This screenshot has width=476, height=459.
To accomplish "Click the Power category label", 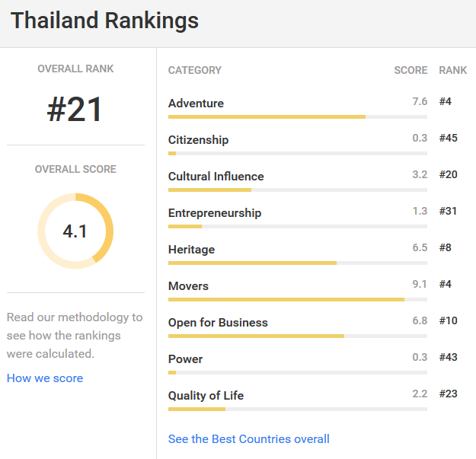I will coord(185,359).
